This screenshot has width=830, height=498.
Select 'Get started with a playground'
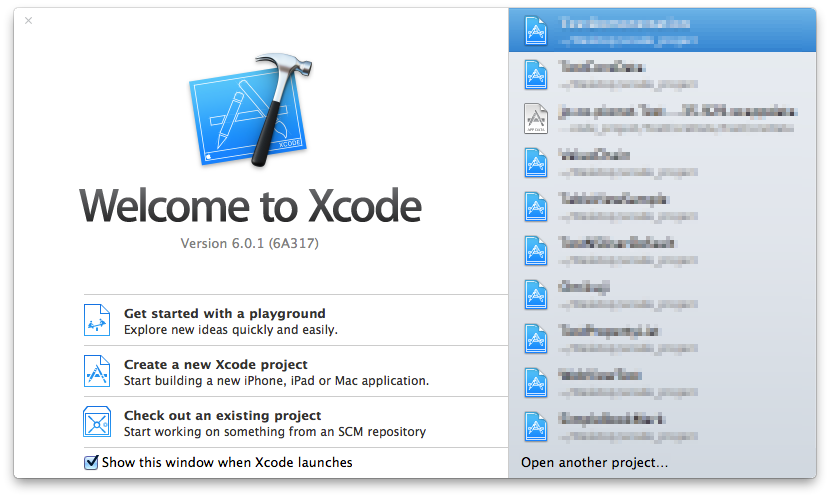pos(224,313)
